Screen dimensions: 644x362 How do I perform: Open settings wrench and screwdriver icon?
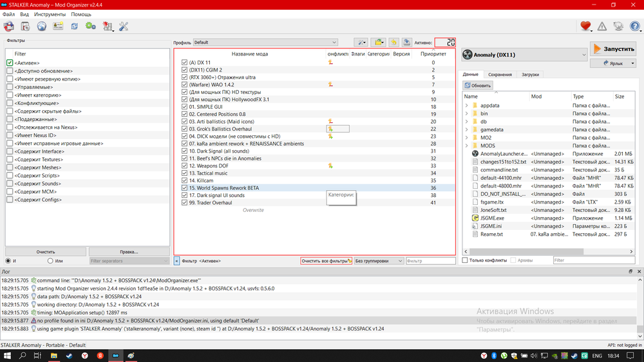tap(124, 26)
